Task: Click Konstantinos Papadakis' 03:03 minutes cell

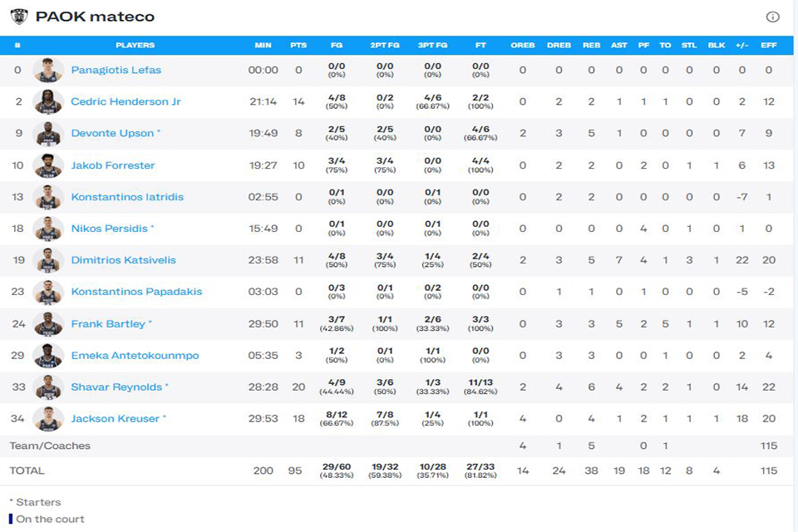Action: click(264, 292)
